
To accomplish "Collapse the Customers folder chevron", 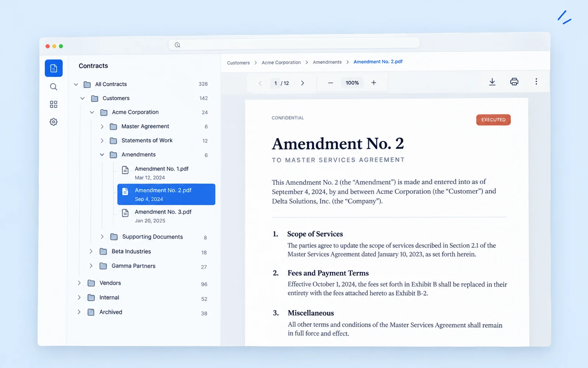I will 83,98.
